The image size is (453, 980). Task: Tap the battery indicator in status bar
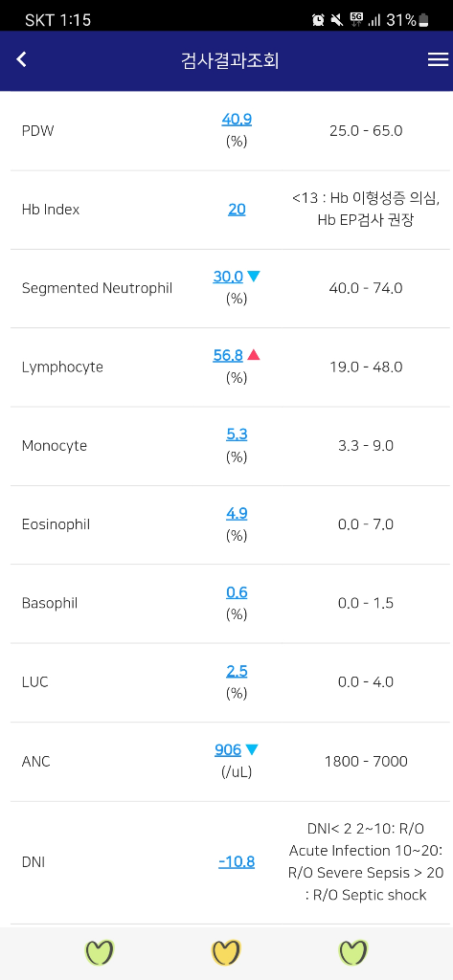(423, 20)
